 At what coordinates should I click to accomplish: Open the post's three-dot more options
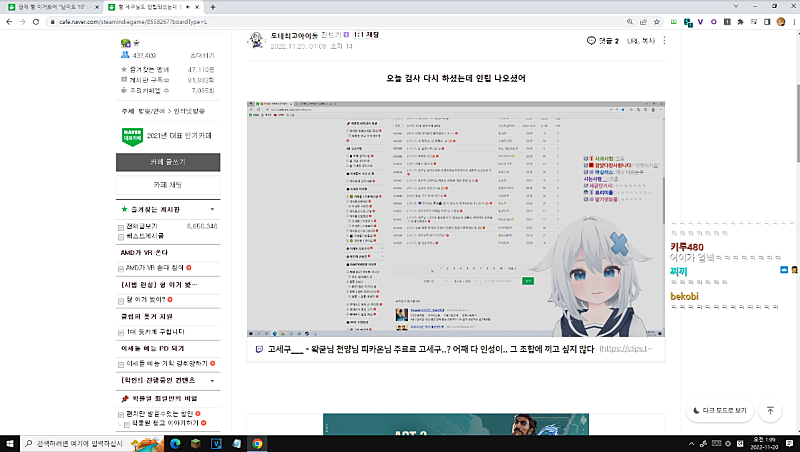[664, 41]
